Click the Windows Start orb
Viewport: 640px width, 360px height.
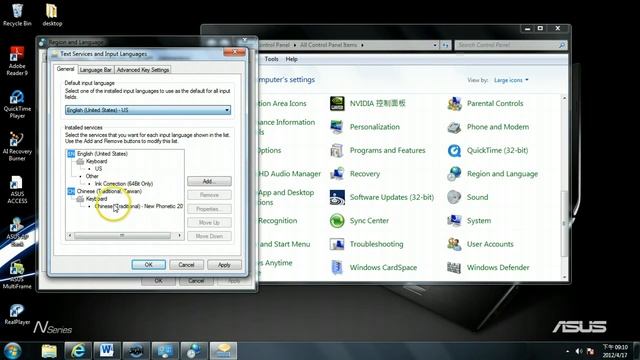tap(12, 351)
